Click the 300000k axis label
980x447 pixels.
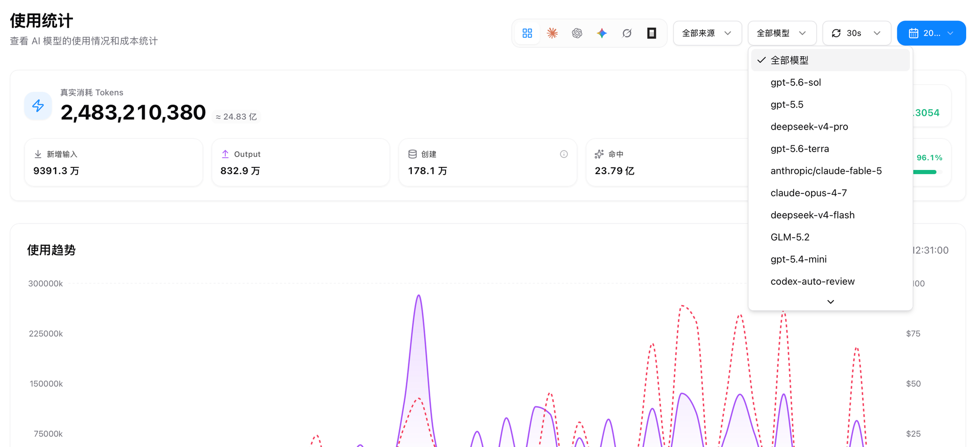45,284
